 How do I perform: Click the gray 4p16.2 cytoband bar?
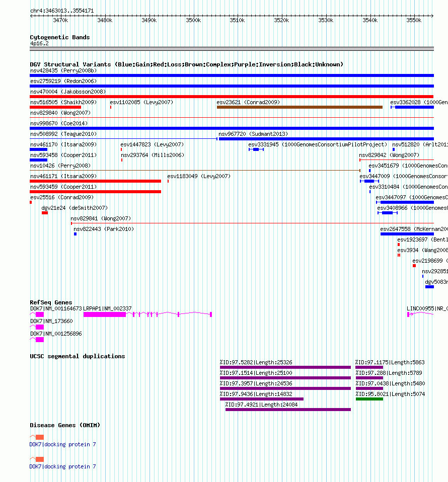pos(232,49)
